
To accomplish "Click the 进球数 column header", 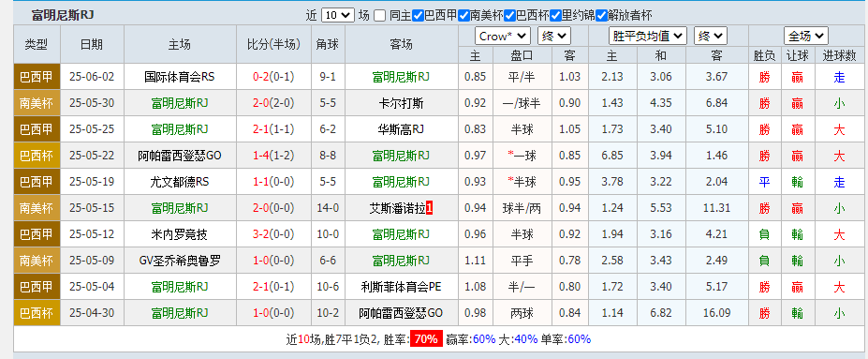I will (x=839, y=55).
